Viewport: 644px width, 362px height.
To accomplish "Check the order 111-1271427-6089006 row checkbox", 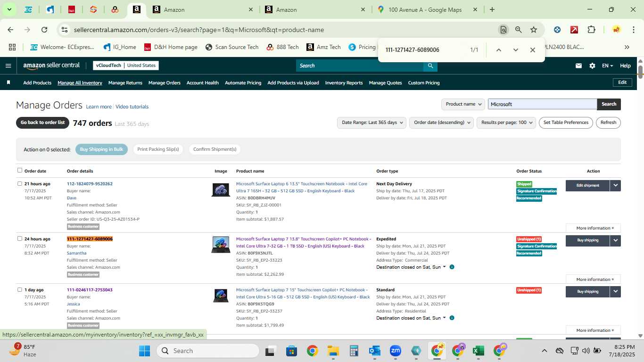I will [x=20, y=239].
